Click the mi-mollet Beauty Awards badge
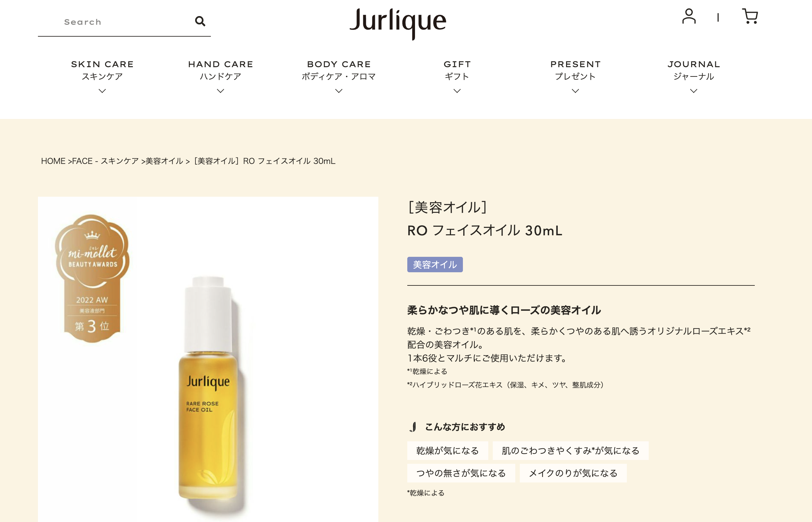The height and width of the screenshot is (522, 812). tap(92, 278)
